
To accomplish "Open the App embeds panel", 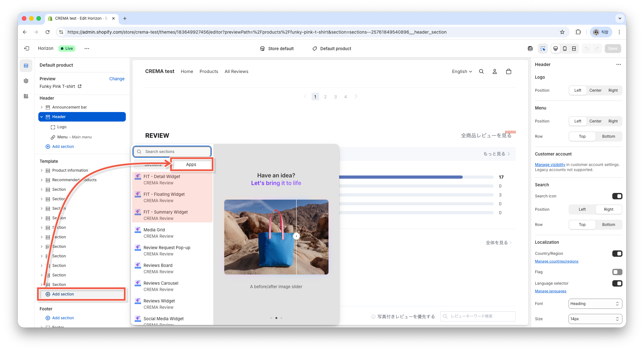I will coord(26,96).
